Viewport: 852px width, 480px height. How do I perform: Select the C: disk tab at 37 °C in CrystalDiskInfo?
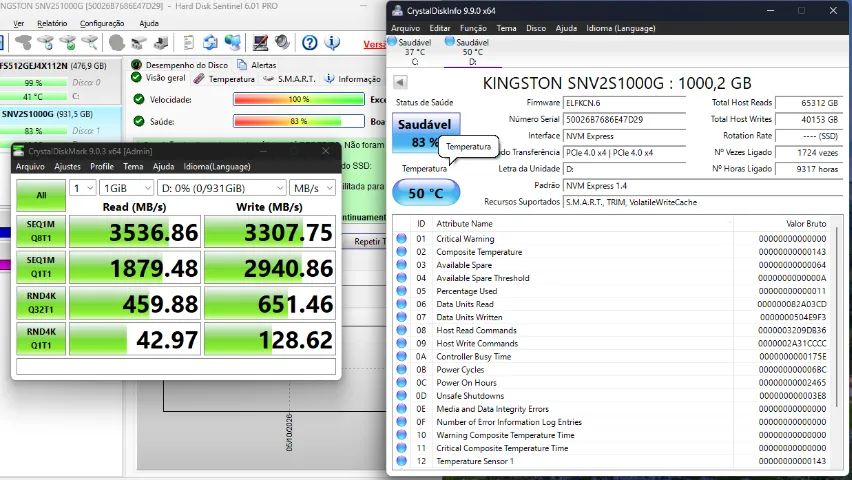pos(415,52)
